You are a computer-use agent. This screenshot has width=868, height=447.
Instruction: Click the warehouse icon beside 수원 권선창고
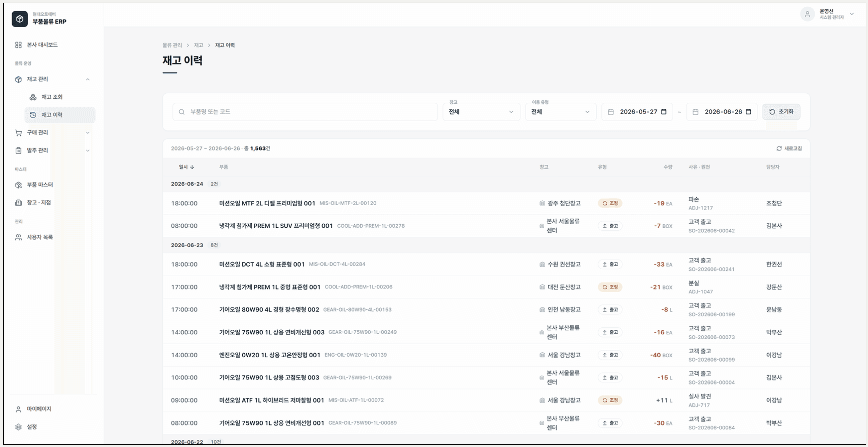[x=542, y=265]
